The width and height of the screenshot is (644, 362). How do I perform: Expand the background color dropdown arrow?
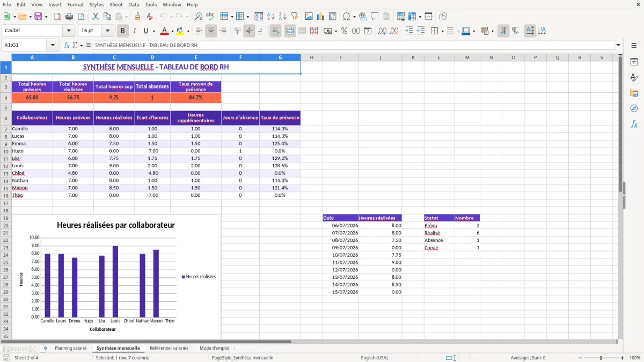(188, 31)
